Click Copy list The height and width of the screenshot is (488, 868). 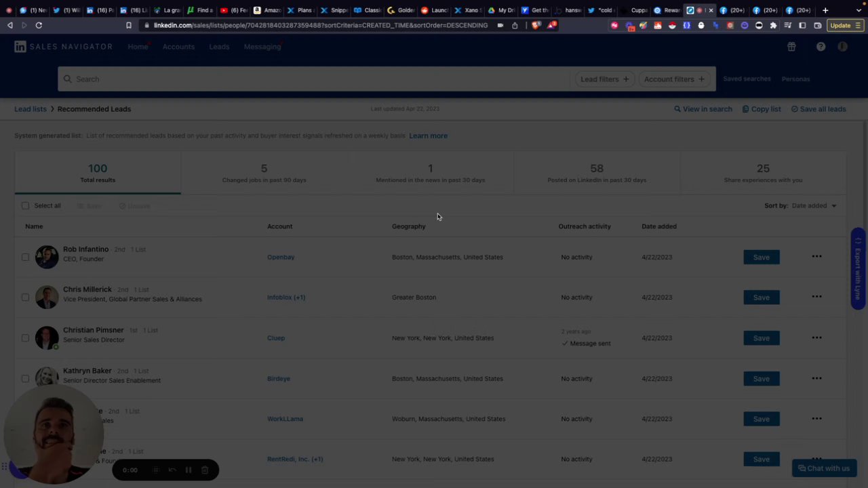click(x=762, y=109)
